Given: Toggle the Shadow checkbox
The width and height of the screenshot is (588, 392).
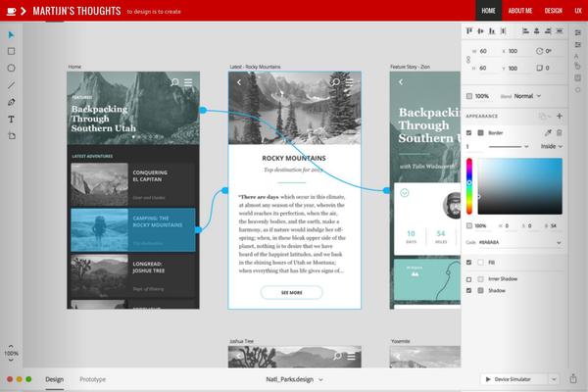Looking at the screenshot, I should [468, 290].
